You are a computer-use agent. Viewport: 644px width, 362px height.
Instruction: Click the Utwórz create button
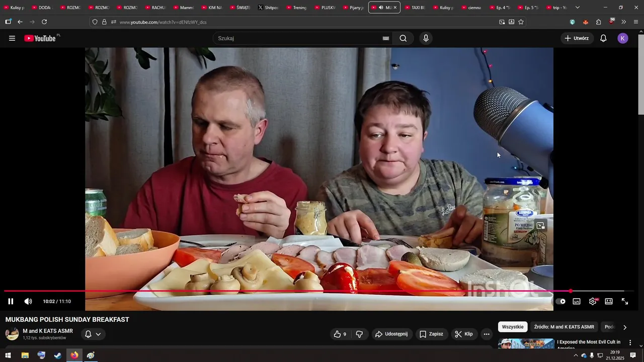click(577, 38)
